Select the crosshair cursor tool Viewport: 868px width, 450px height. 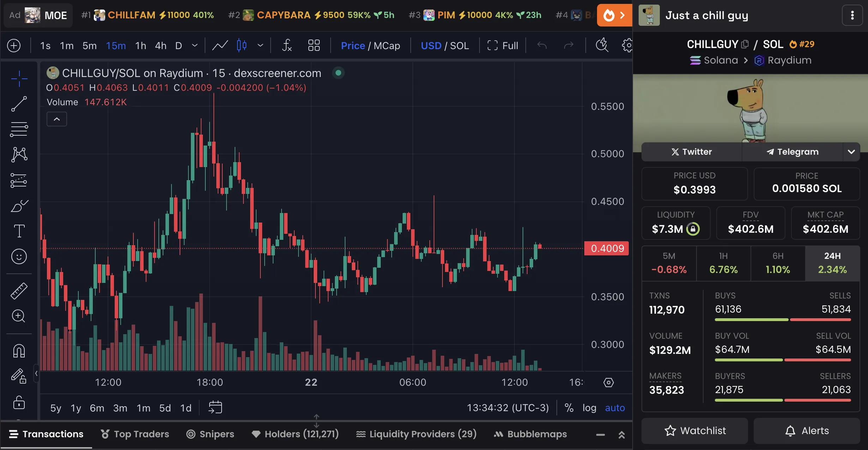coord(19,78)
